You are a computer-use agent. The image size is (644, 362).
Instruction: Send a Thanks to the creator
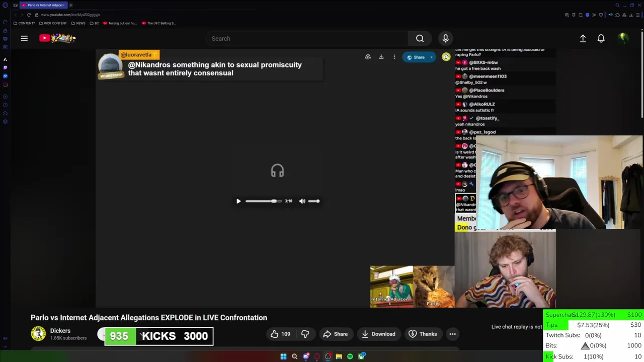click(423, 334)
